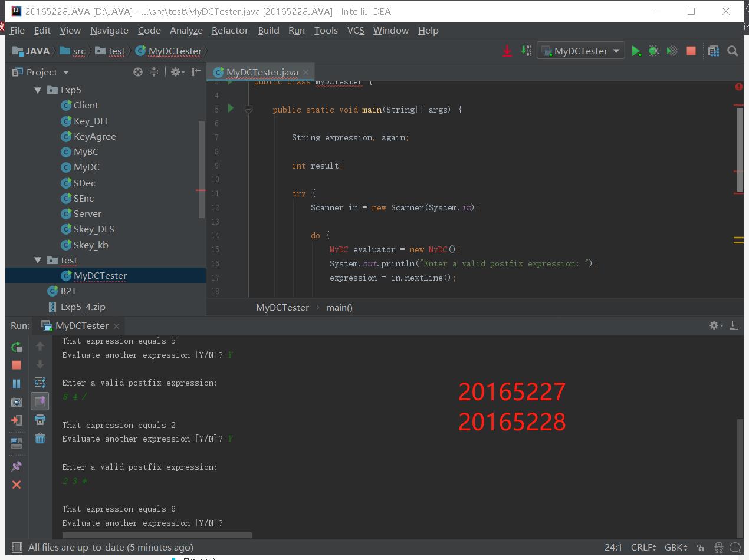The image size is (749, 560).
Task: Open the Build menu
Action: pyautogui.click(x=268, y=31)
